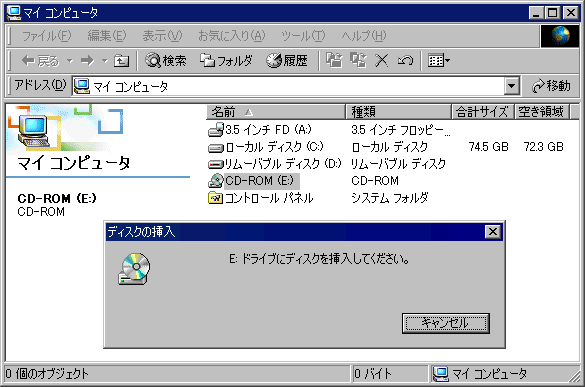Open the History (履歴) toolbar button

(x=287, y=60)
